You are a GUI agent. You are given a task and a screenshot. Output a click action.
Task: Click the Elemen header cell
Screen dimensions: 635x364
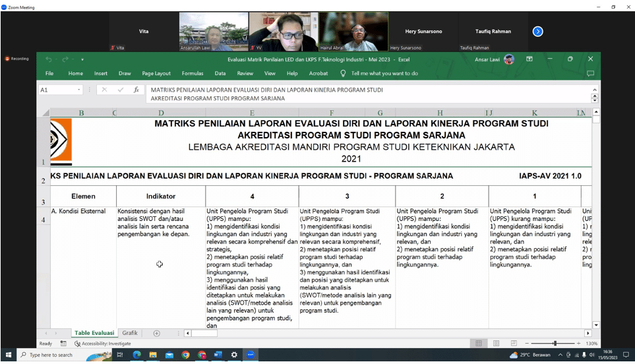click(x=84, y=197)
